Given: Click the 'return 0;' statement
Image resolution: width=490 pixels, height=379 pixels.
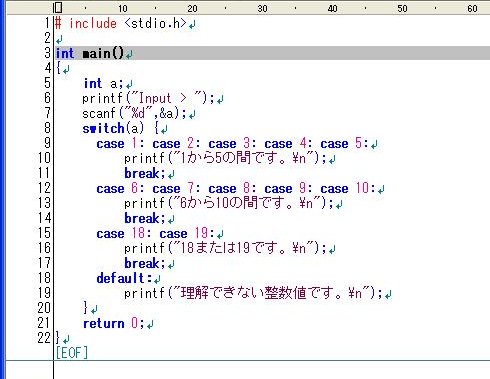Looking at the screenshot, I should [x=114, y=323].
